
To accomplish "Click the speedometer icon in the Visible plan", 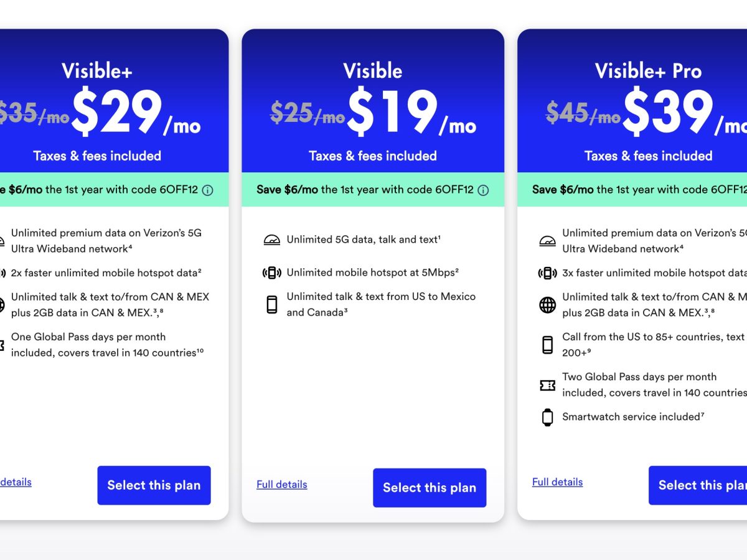I will point(272,240).
